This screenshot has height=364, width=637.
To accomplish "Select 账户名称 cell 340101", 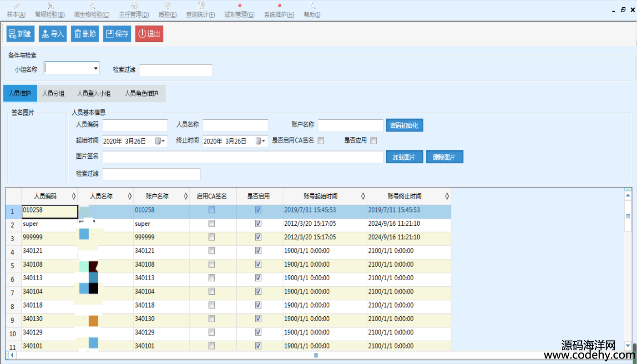I will [162, 346].
